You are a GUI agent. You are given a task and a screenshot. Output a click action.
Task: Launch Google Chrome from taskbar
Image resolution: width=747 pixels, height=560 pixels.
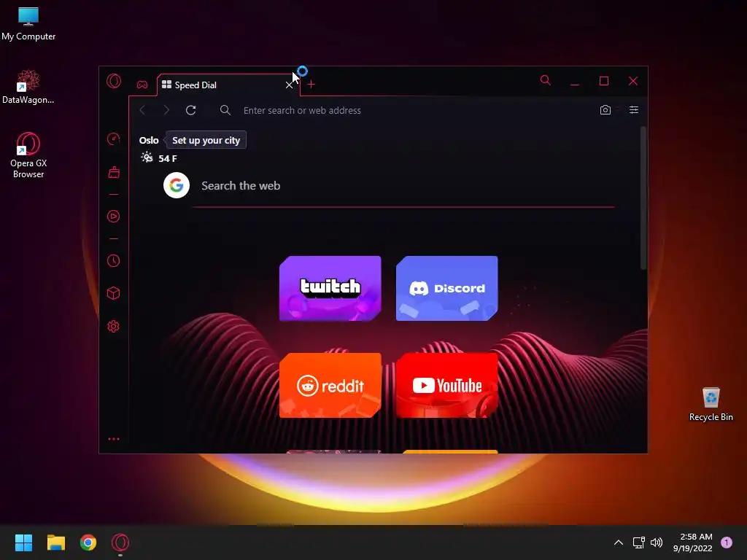click(x=88, y=542)
